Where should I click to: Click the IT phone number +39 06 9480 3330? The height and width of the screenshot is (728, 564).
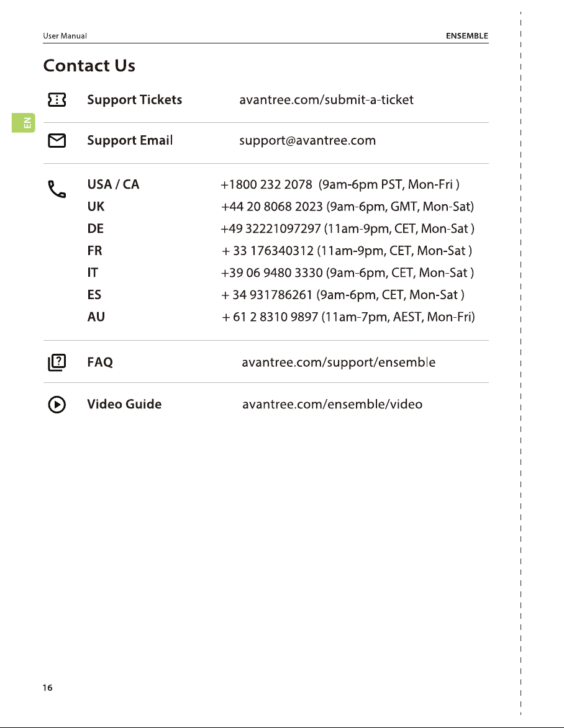point(272,273)
